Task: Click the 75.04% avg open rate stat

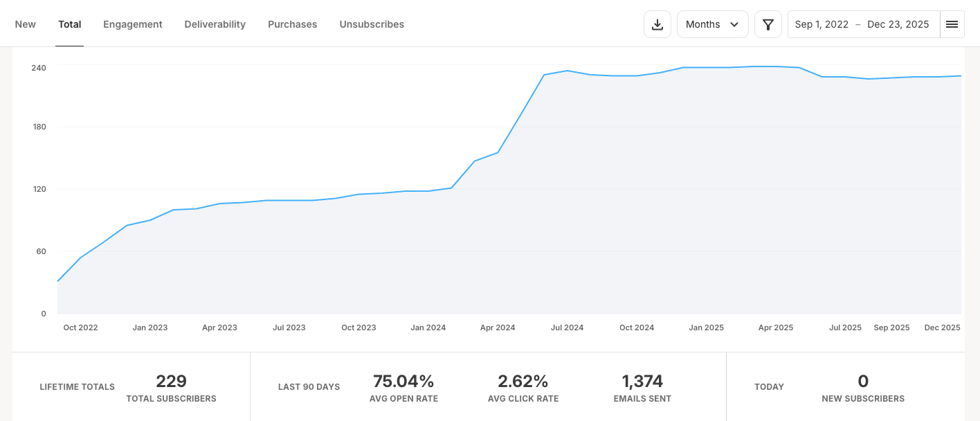Action: click(x=403, y=382)
